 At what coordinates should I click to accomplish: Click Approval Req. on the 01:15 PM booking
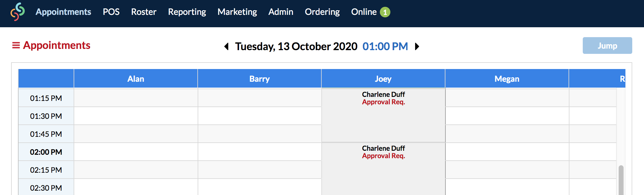click(384, 102)
